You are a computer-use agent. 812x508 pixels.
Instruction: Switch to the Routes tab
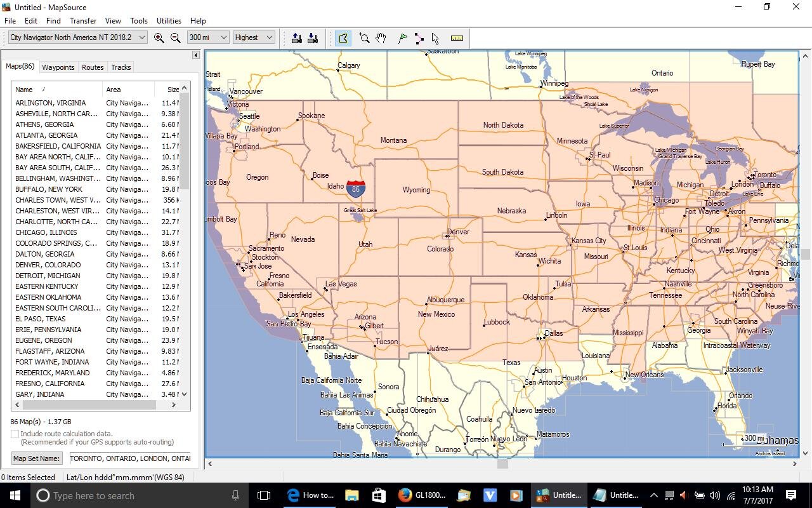tap(93, 67)
